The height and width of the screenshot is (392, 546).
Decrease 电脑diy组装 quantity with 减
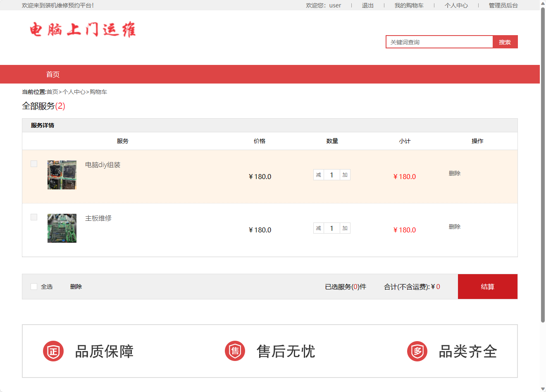[x=318, y=175]
